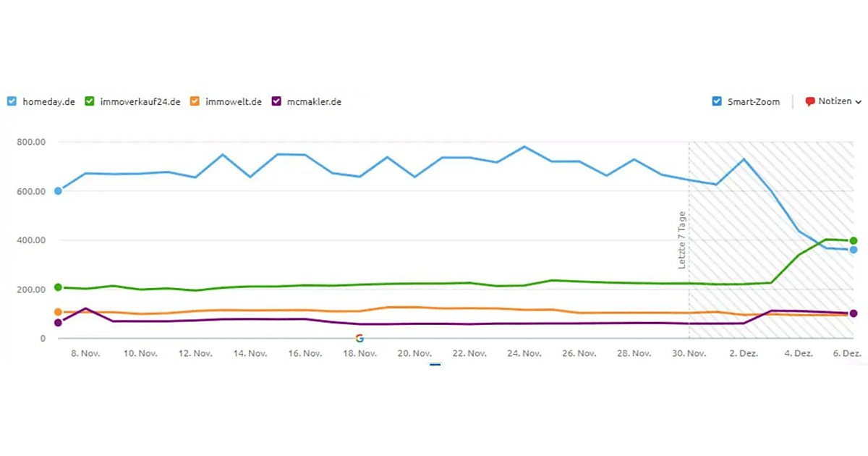Viewport: 868px width, 456px height.
Task: Expand the chevron next to Notizen
Action: click(x=859, y=103)
